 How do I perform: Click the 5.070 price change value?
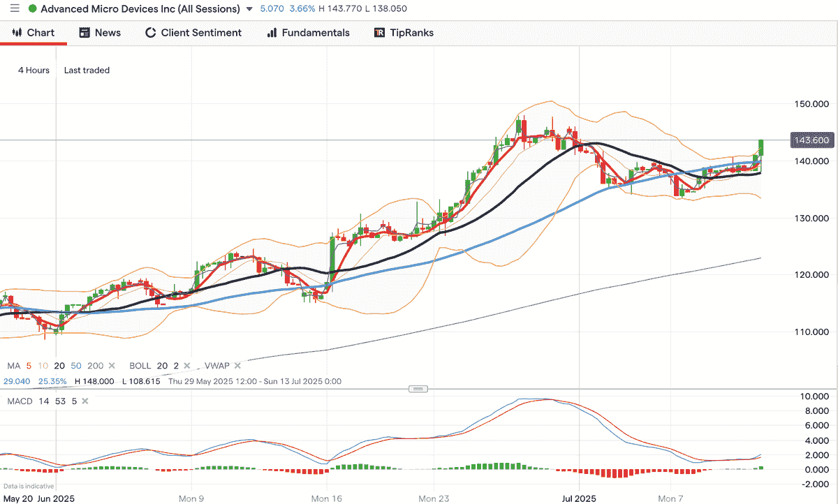click(x=273, y=9)
